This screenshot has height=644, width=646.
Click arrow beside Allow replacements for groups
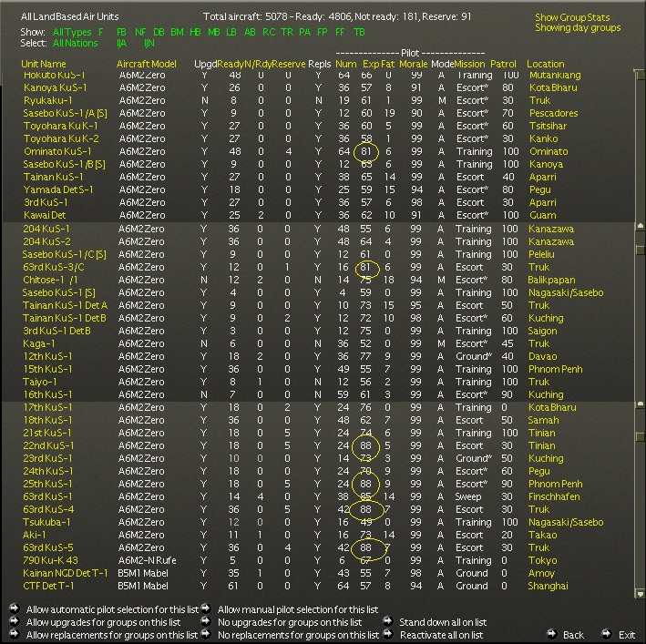click(15, 634)
